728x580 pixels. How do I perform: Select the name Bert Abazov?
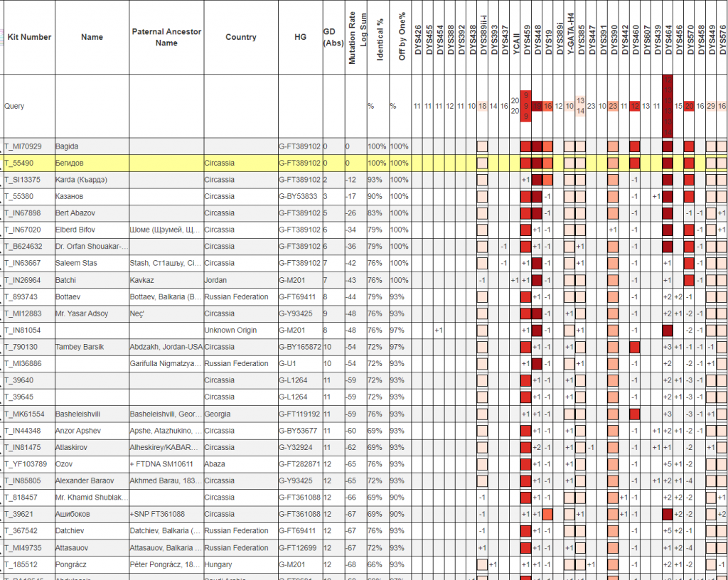(76, 213)
